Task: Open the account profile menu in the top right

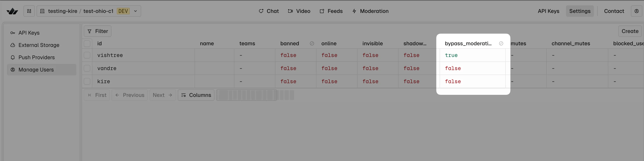Action: click(636, 11)
